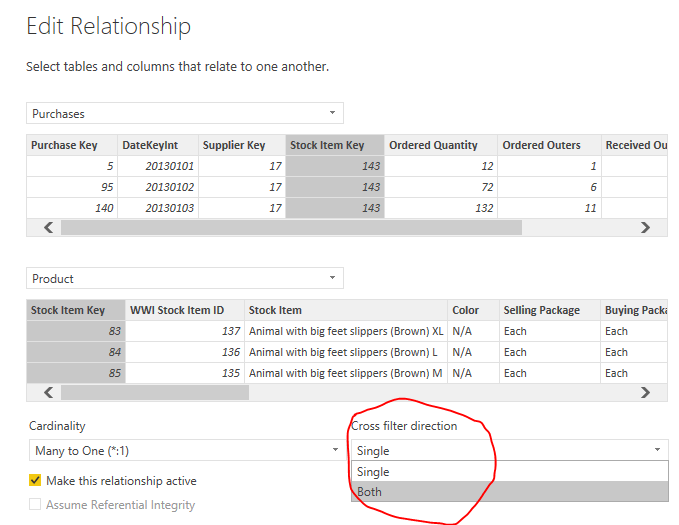Image resolution: width=679 pixels, height=525 pixels.
Task: Toggle 'Make this relationship active' checkbox
Action: 36,481
